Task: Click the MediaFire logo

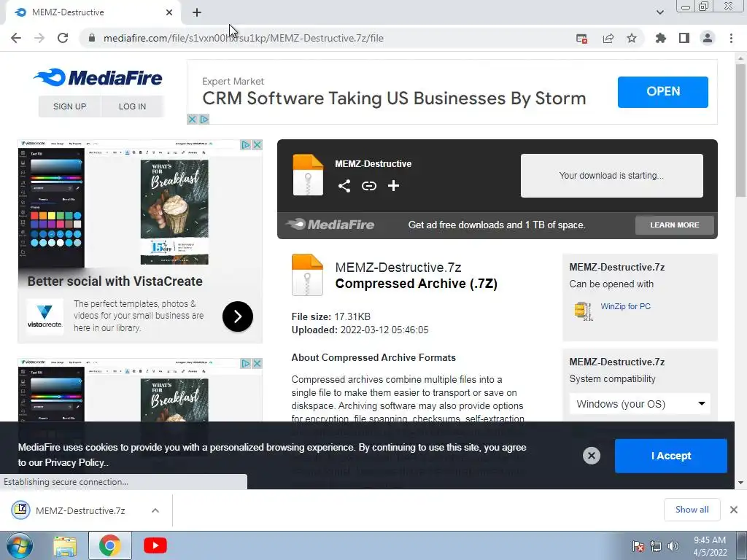Action: [x=98, y=77]
